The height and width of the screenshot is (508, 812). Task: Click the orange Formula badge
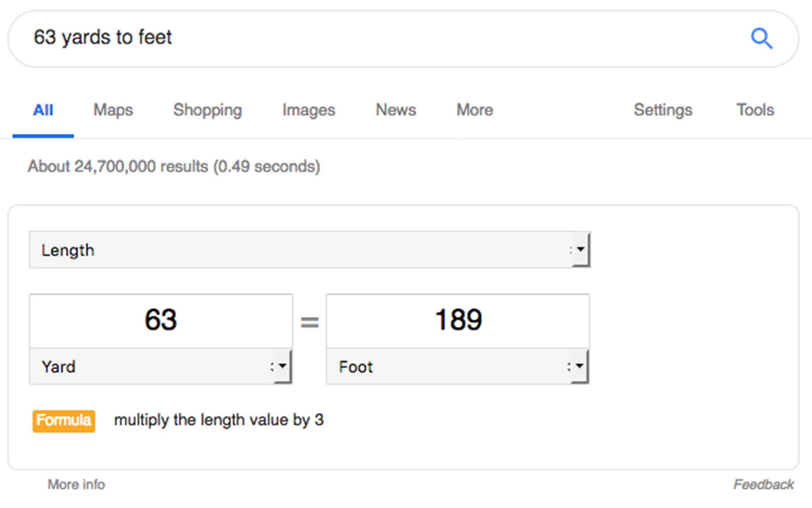(x=64, y=421)
